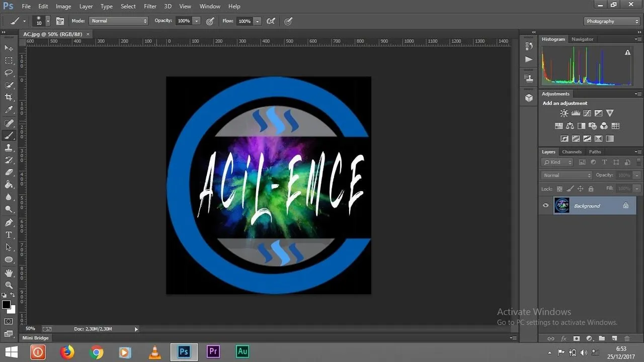Open the History panel icon

529,46
